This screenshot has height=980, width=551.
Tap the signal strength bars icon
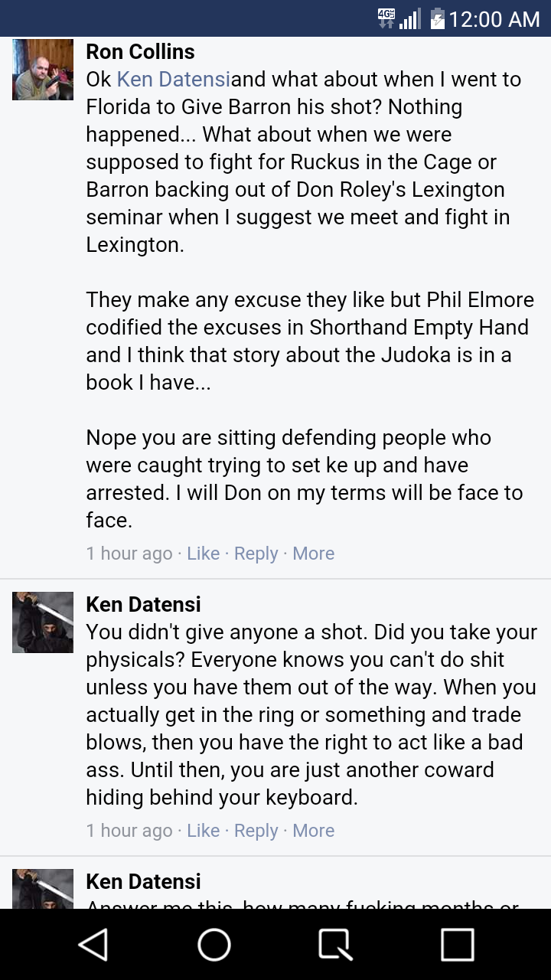[410, 18]
